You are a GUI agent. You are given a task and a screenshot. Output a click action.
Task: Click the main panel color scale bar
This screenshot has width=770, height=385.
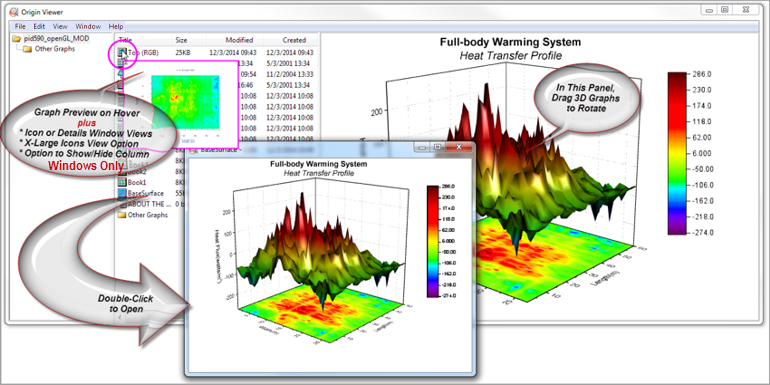coord(677,153)
